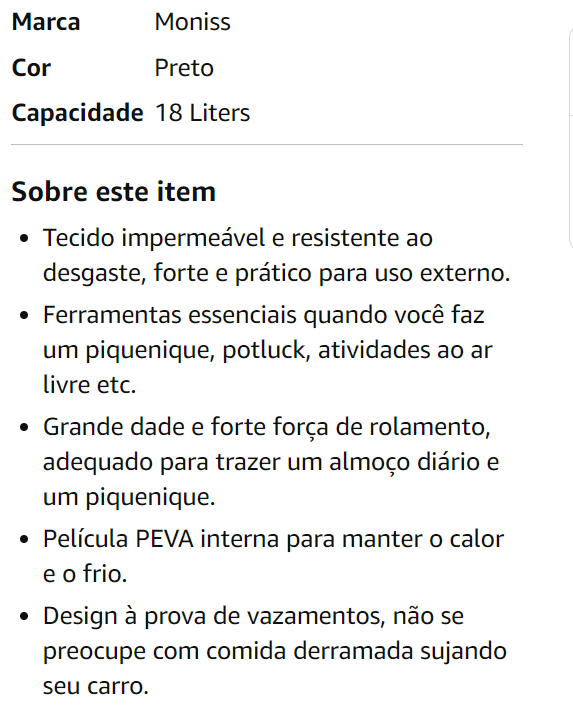The height and width of the screenshot is (728, 573).
Task: Click the color value 'Preto'
Action: point(184,68)
